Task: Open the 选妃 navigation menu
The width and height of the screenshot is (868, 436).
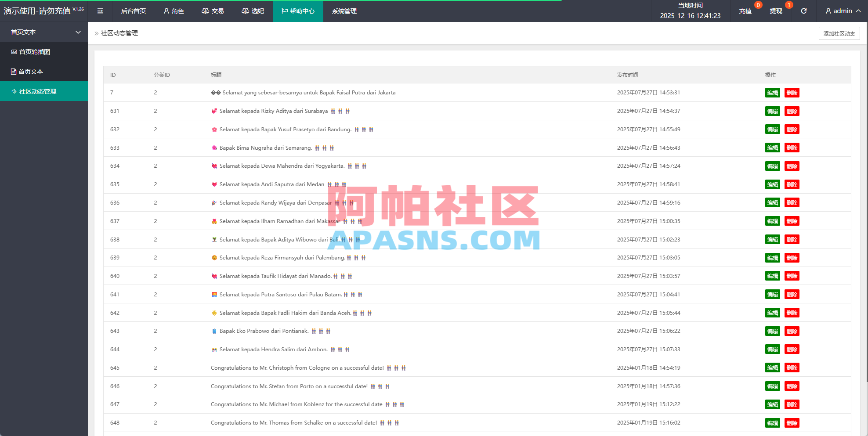Action: point(253,11)
